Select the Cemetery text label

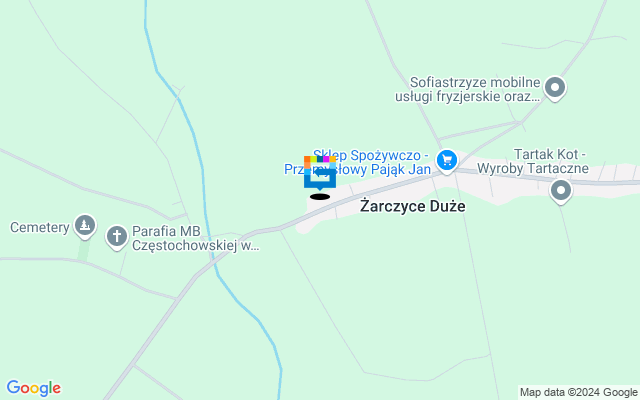40,227
